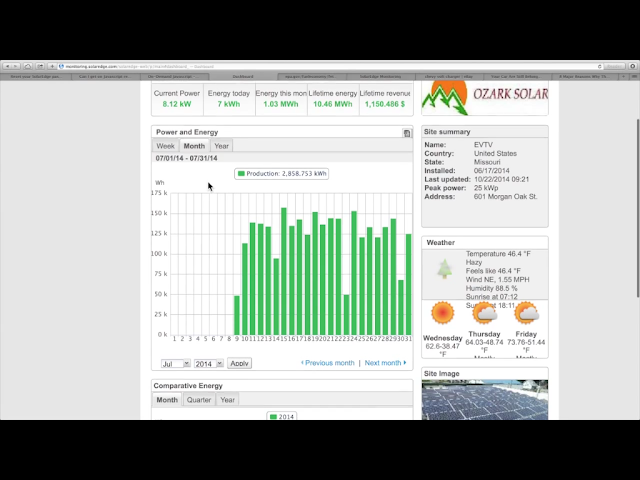The height and width of the screenshot is (480, 640).
Task: Open the 2014 year dropdown
Action: [209, 363]
